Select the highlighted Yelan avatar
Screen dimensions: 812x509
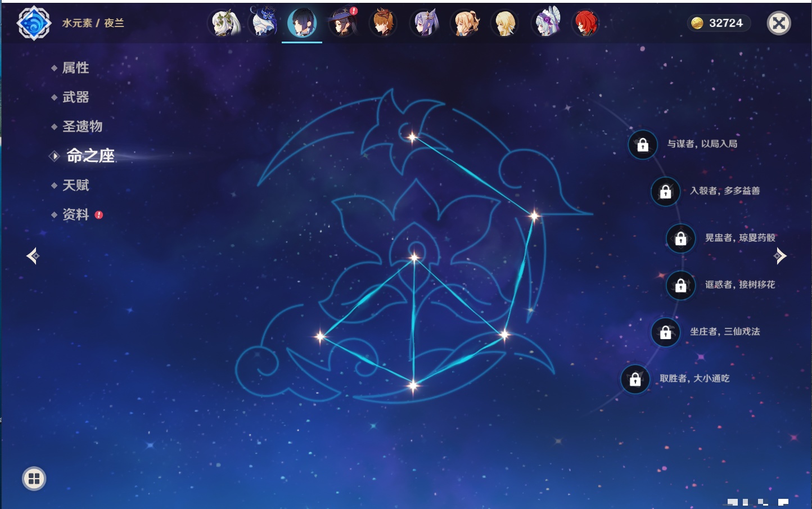pyautogui.click(x=302, y=23)
